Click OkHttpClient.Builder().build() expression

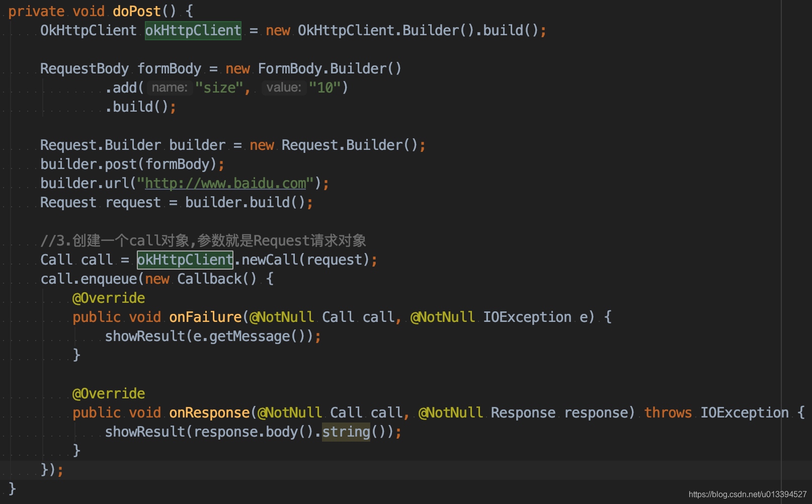pos(418,30)
